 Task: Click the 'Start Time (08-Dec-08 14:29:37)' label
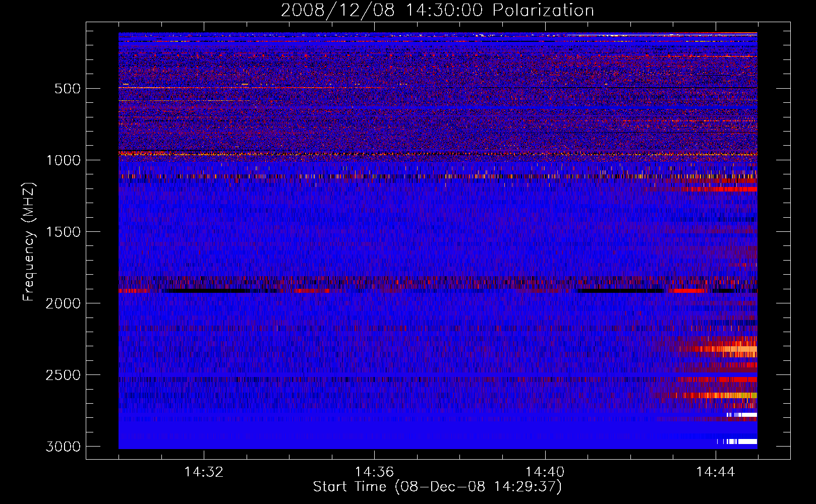point(437,487)
